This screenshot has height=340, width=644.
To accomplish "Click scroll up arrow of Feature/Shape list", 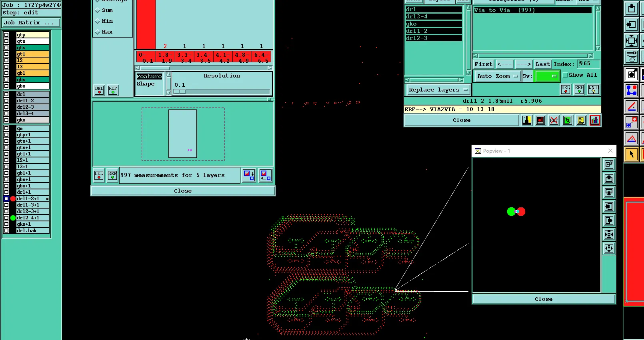I will [168, 75].
